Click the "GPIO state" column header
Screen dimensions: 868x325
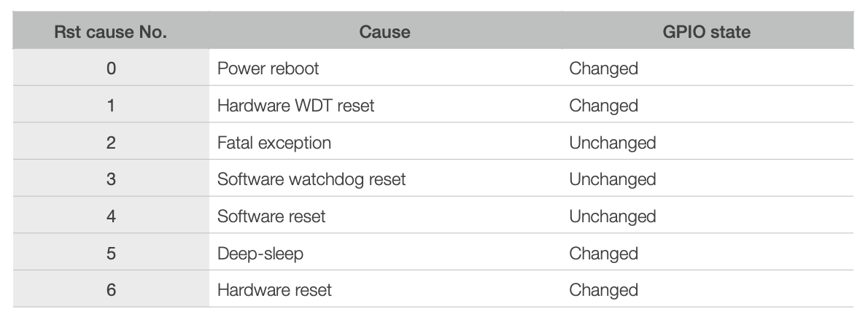(708, 32)
